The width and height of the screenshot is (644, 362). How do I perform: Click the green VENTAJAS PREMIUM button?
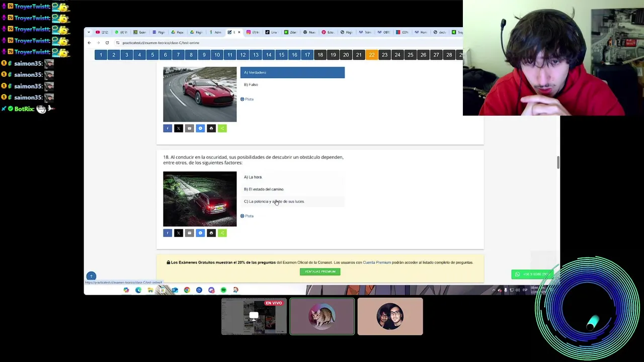point(320,271)
